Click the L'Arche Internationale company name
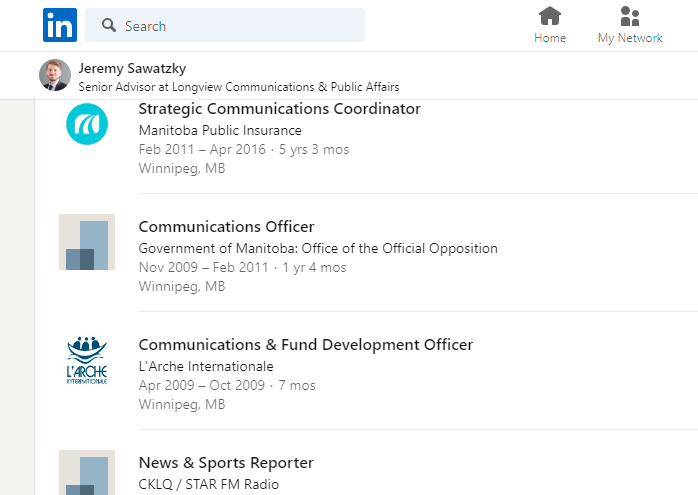The height and width of the screenshot is (495, 698). click(206, 366)
